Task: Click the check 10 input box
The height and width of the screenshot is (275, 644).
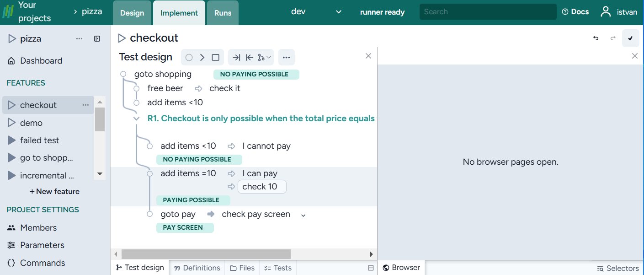Action: coord(262,187)
